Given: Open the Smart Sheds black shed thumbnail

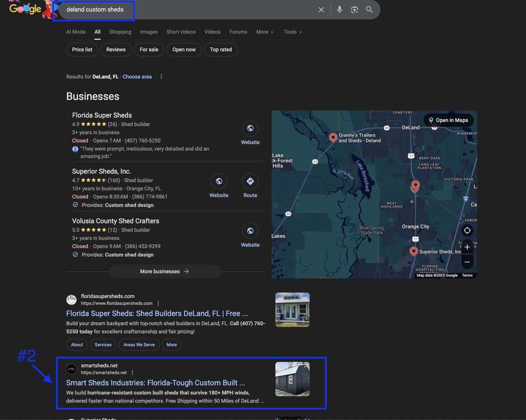Looking at the screenshot, I should point(292,379).
